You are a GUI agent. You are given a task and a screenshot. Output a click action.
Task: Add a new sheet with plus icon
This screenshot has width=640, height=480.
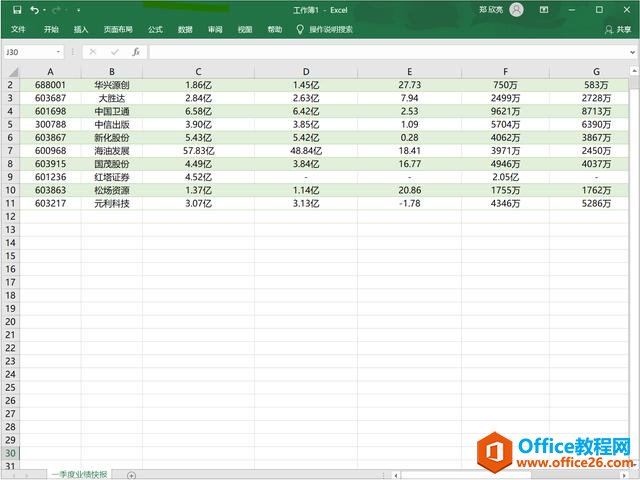tap(131, 474)
